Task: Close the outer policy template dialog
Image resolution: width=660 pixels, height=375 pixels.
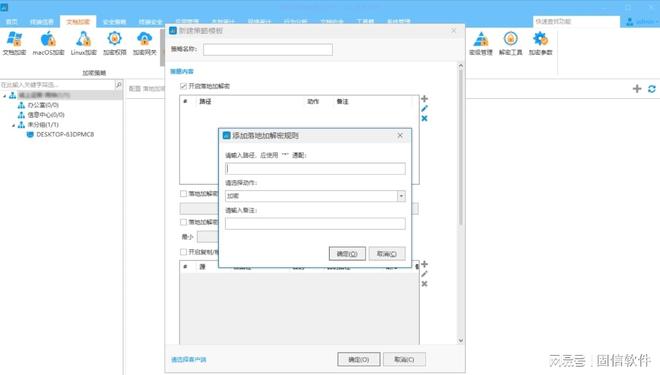Action: [x=453, y=31]
